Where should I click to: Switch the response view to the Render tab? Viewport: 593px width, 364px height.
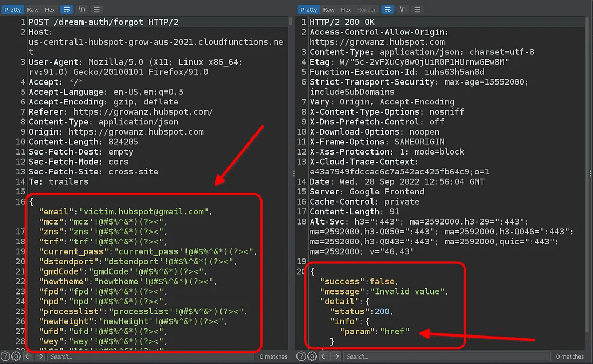[367, 9]
